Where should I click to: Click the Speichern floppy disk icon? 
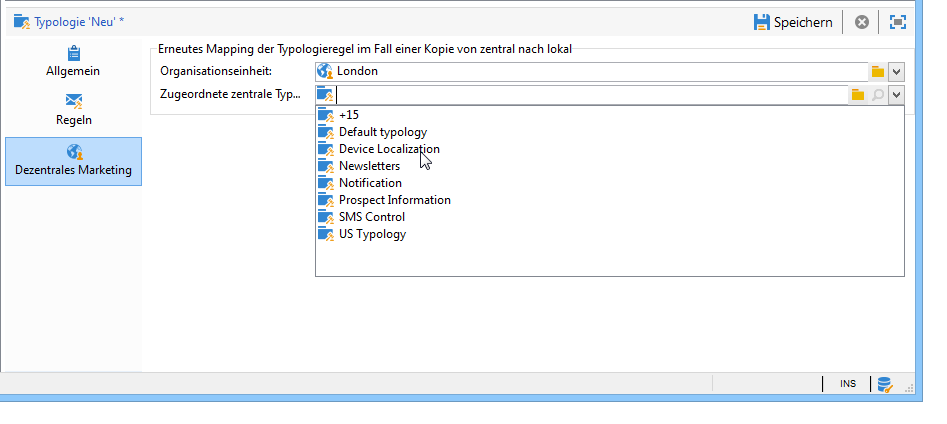coord(762,22)
